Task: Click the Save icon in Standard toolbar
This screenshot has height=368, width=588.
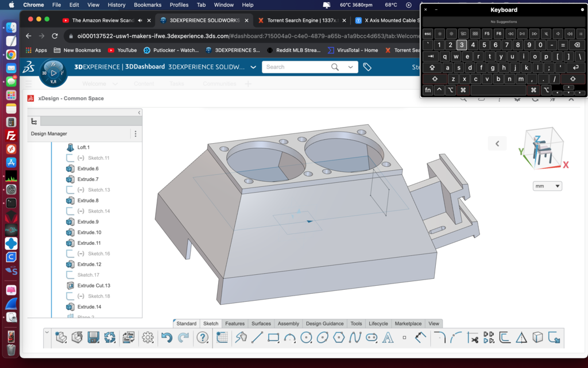Action: 93,337
